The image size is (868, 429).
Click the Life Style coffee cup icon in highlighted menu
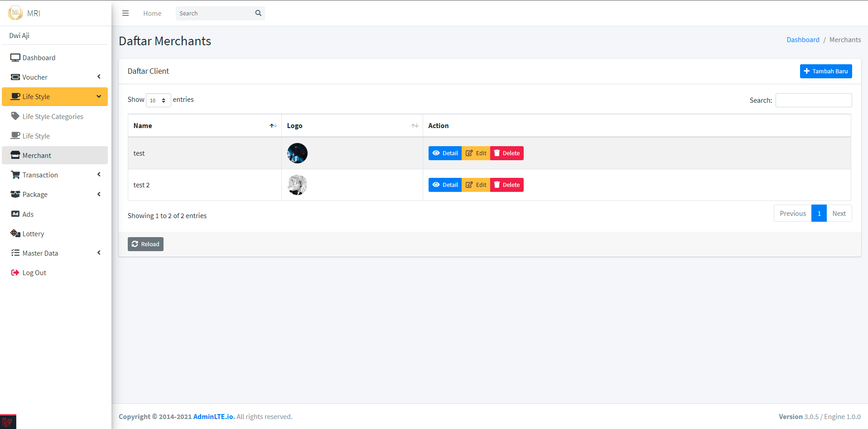coord(15,96)
